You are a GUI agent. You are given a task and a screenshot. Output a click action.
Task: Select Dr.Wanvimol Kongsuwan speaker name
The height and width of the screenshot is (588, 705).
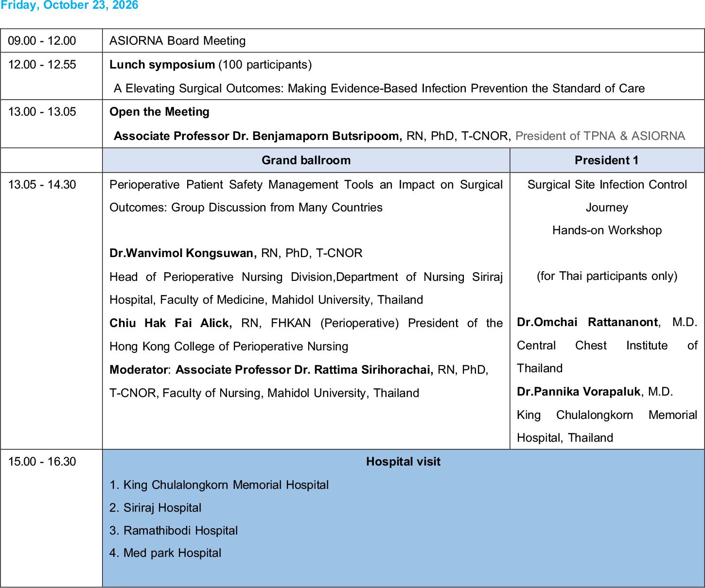(x=183, y=253)
